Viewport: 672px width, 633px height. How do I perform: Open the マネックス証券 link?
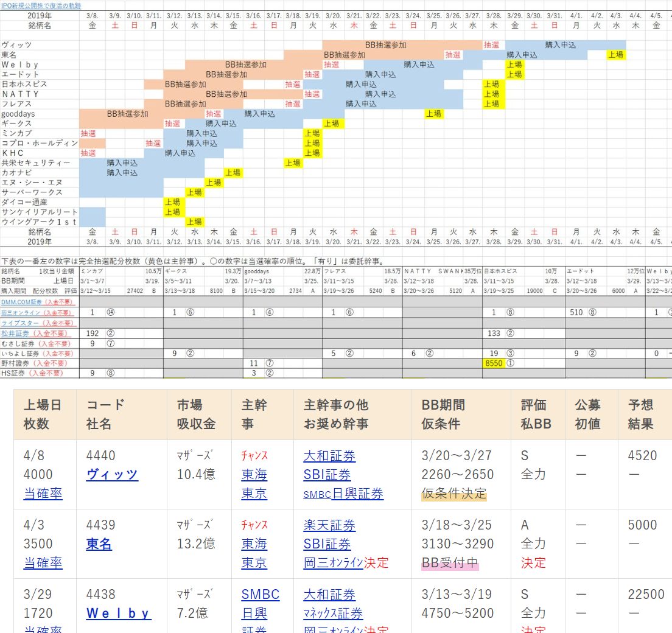coord(333,614)
